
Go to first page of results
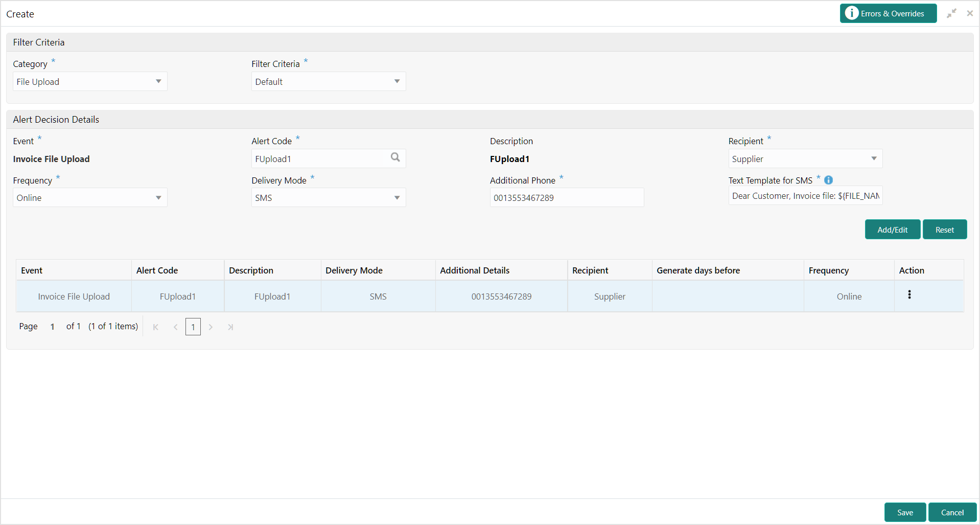click(x=156, y=327)
